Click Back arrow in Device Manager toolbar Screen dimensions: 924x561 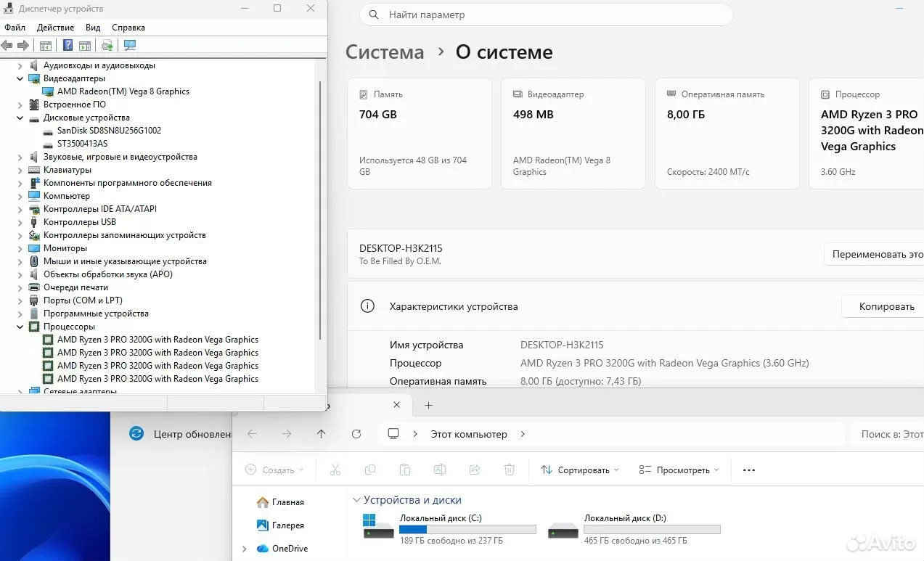point(7,45)
